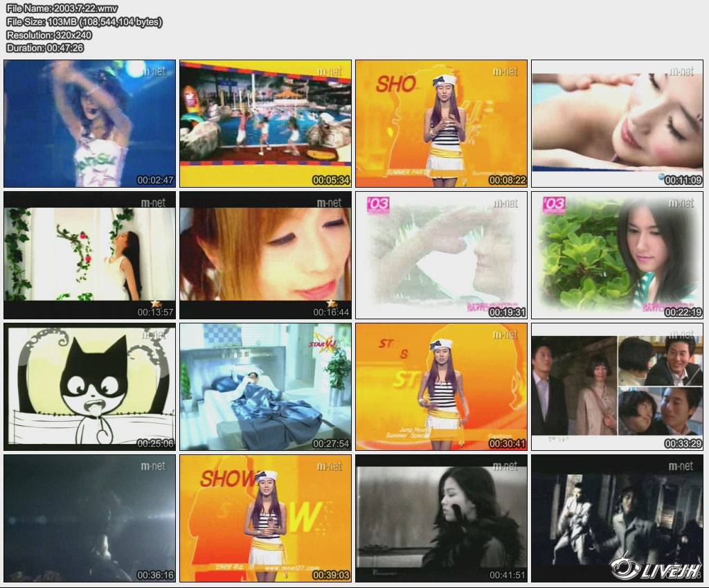This screenshot has width=709, height=588.
Task: Click the pink '03 badge on the kiss thumbnail
Action: pos(379,205)
